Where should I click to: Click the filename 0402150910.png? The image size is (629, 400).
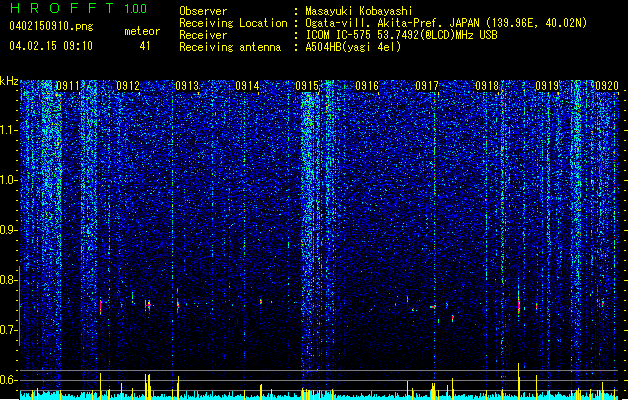click(51, 26)
